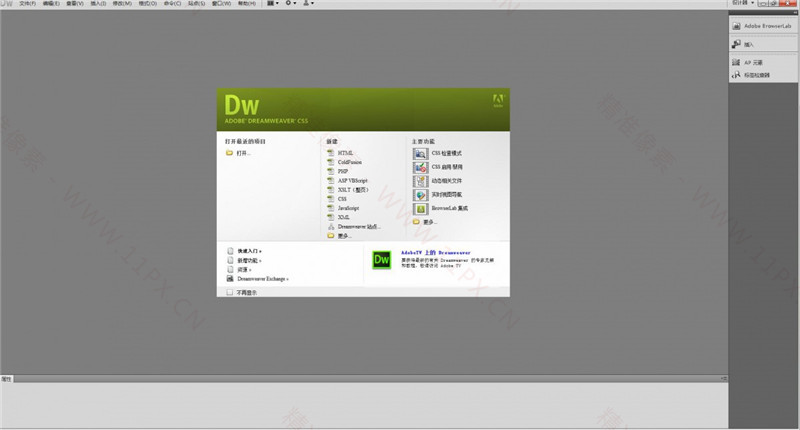The image size is (800, 430).
Task: Click the 打开... folder item under recent items
Action: click(239, 153)
